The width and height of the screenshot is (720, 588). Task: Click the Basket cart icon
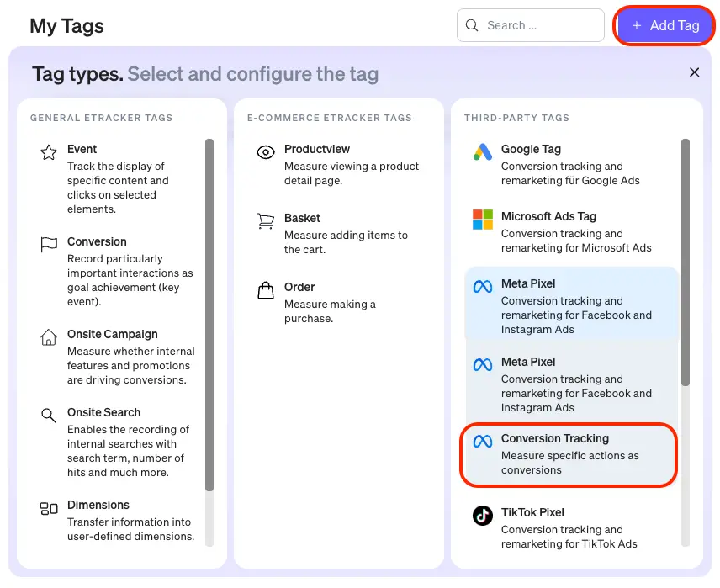coord(266,221)
